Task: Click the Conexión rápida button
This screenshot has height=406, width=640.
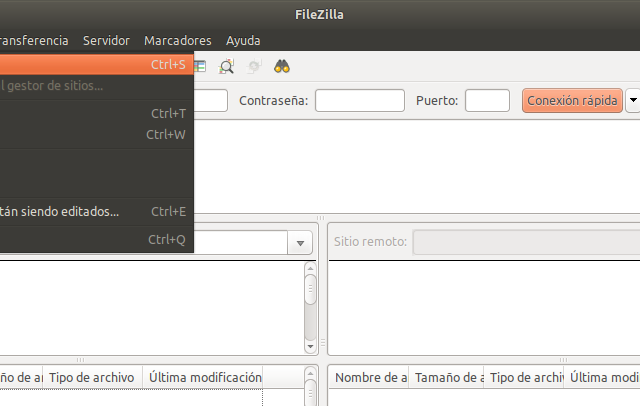Action: 572,100
